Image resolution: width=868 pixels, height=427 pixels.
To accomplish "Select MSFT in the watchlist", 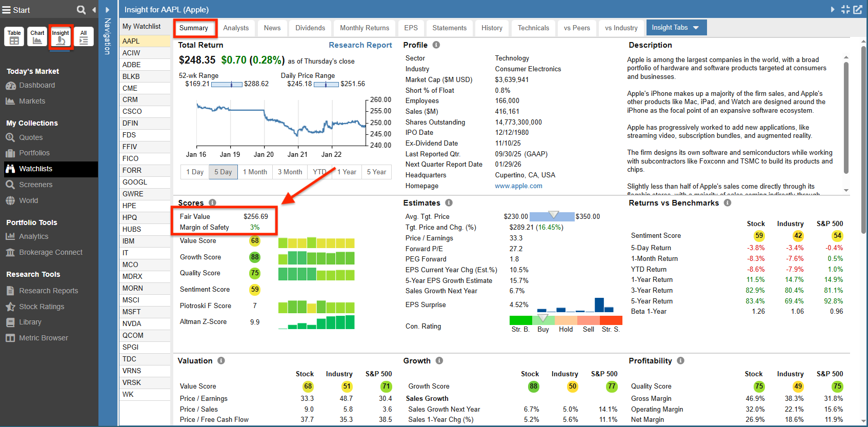I will [x=145, y=312].
